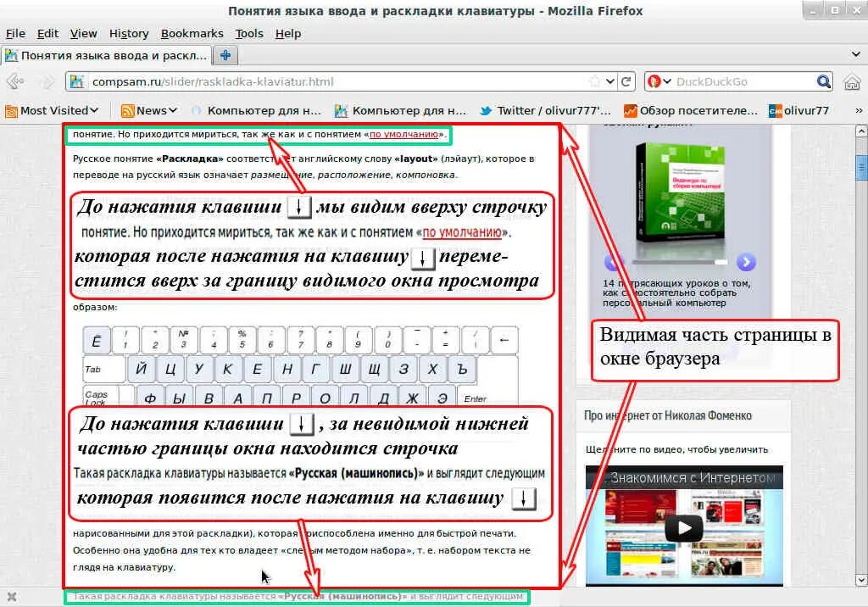The image size is (868, 607).
Task: Open Most Visited bookmarks folder
Action: pos(52,111)
